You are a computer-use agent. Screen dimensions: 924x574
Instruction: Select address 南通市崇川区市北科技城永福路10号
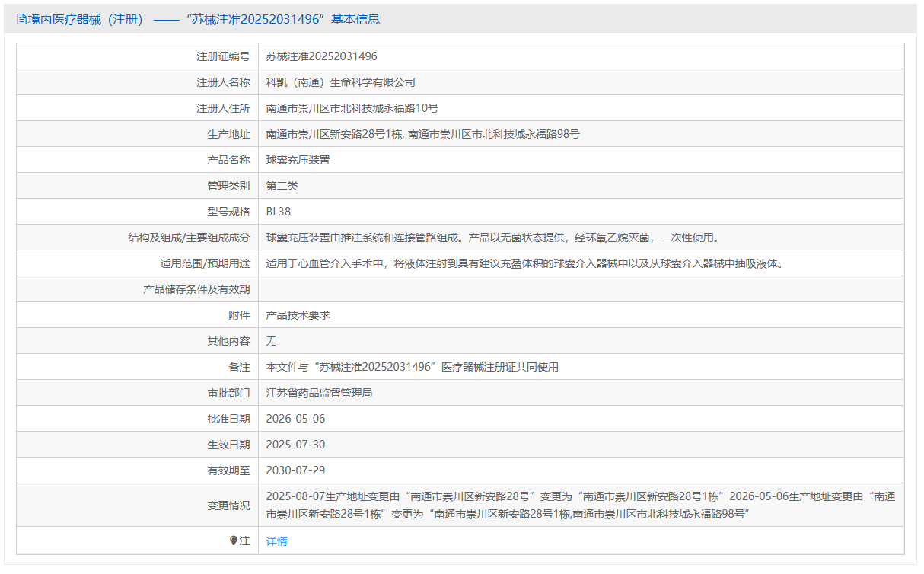352,108
